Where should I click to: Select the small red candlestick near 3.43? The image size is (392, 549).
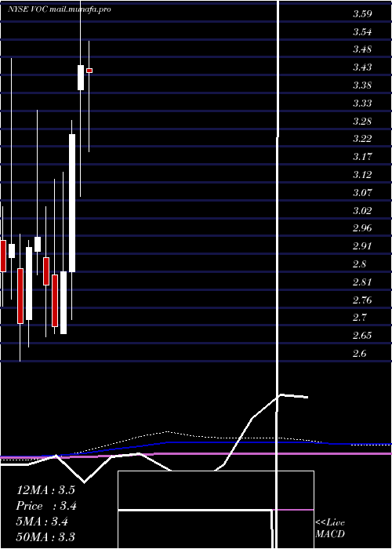[x=89, y=71]
